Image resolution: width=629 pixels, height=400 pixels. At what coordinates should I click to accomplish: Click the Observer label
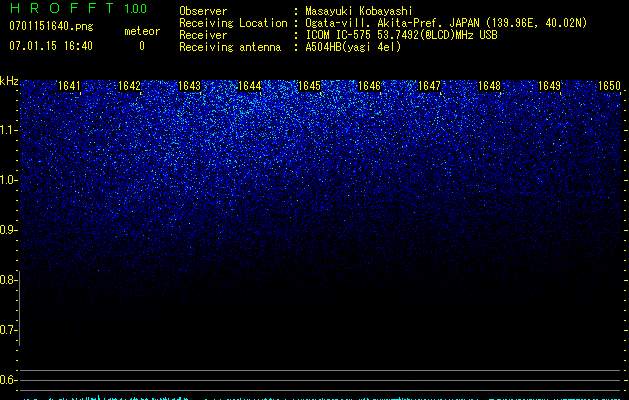[x=203, y=11]
